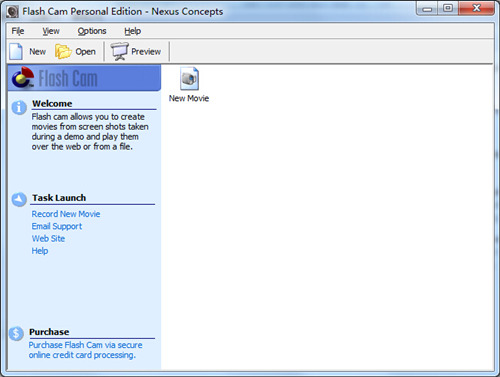Maximize the Flash Cam window
This screenshot has width=500, height=377.
(448, 9)
